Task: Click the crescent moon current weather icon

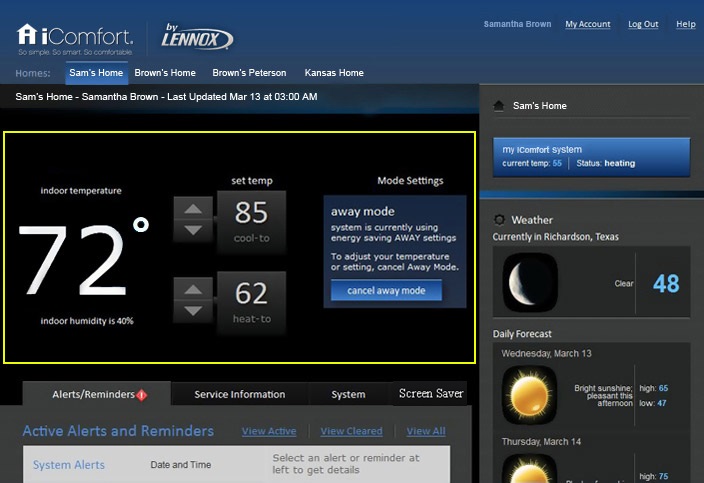Action: click(530, 283)
